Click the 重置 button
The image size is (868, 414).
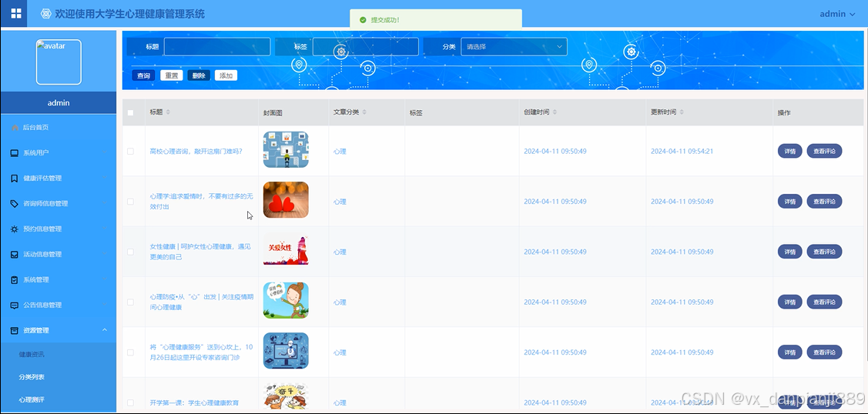pos(172,75)
